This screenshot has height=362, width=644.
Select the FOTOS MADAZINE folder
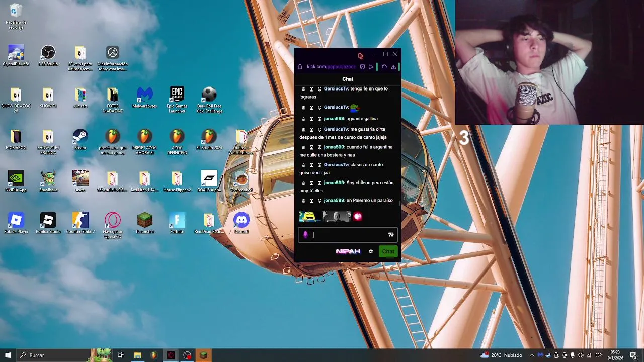(x=112, y=100)
